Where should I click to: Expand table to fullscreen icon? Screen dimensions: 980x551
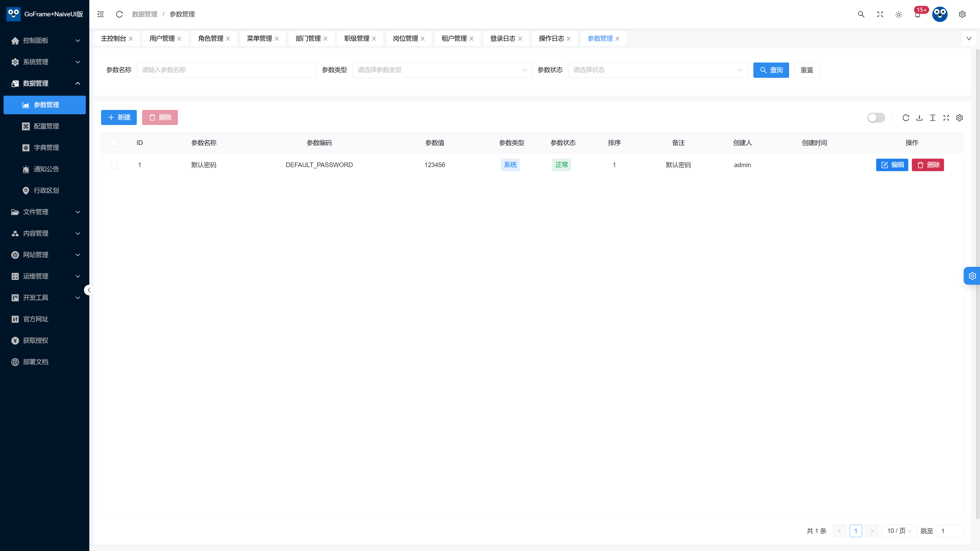pyautogui.click(x=946, y=118)
